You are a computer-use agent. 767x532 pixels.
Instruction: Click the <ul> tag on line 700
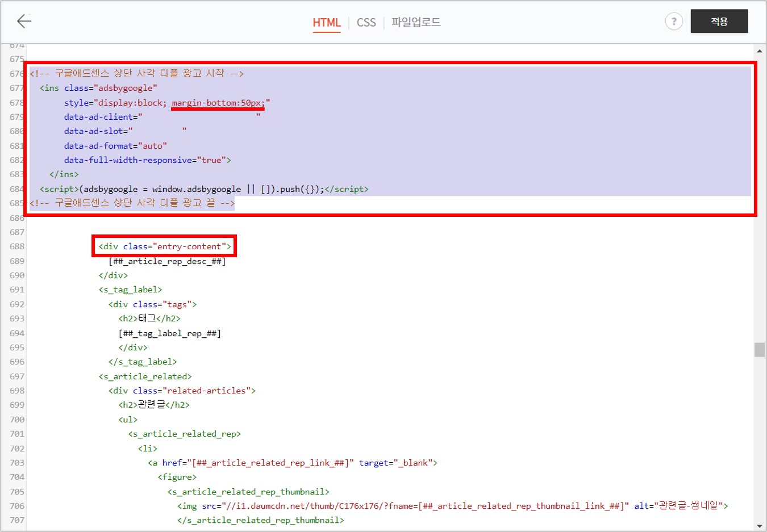[128, 420]
